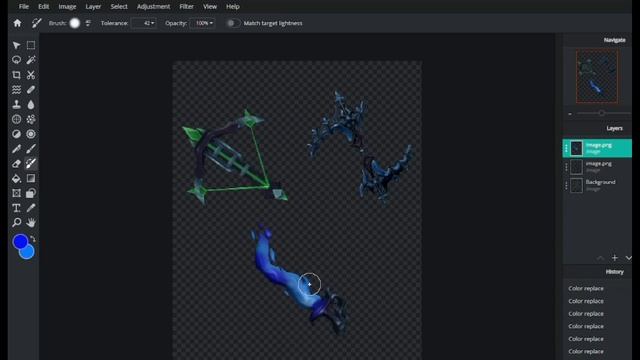The height and width of the screenshot is (360, 640).
Task: Open the white Brush preview picker
Action: [75, 23]
